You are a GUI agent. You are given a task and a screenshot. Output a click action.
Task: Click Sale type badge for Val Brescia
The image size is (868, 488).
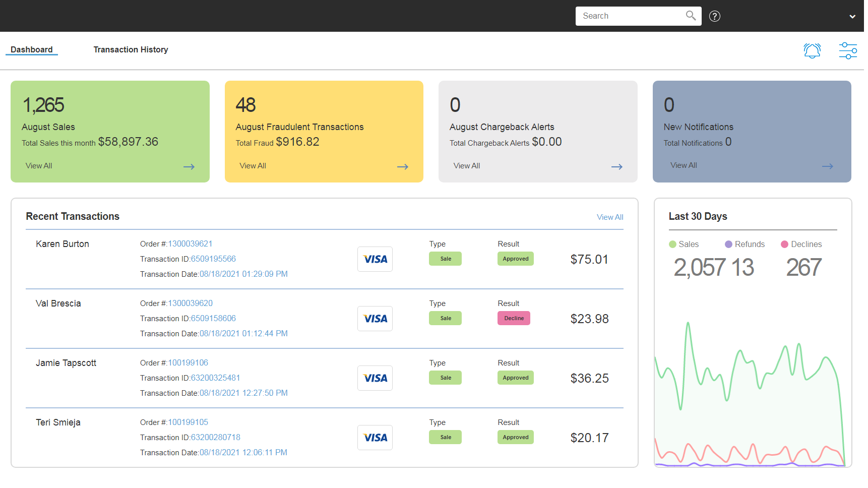(445, 318)
